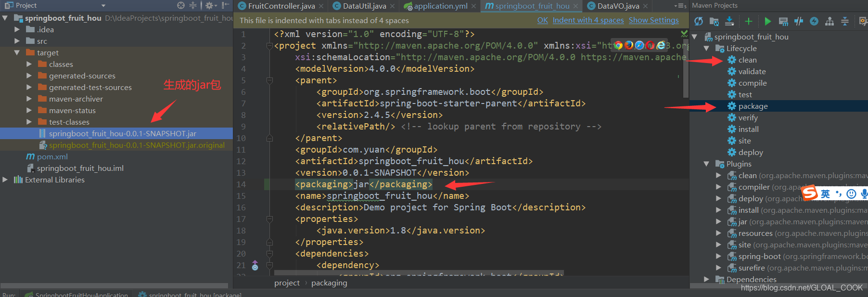The image size is (868, 297).
Task: Click OK in indentation notification
Action: [x=543, y=20]
